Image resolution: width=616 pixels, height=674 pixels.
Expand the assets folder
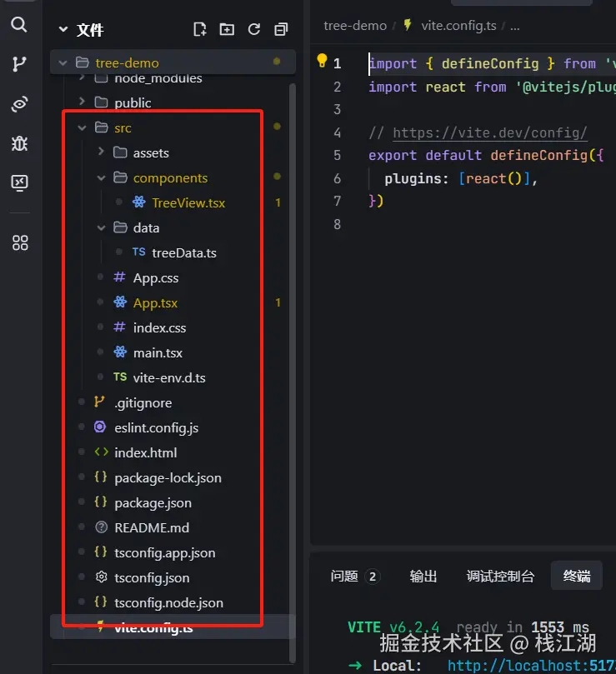[101, 152]
